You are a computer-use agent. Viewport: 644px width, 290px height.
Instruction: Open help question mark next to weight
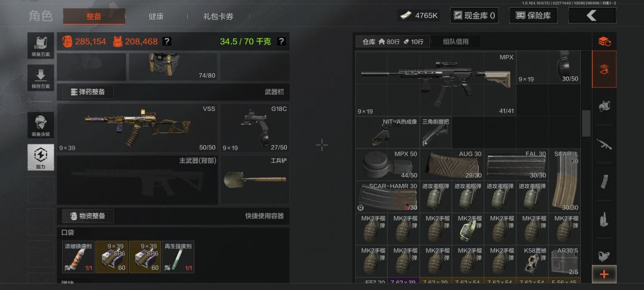(x=281, y=42)
